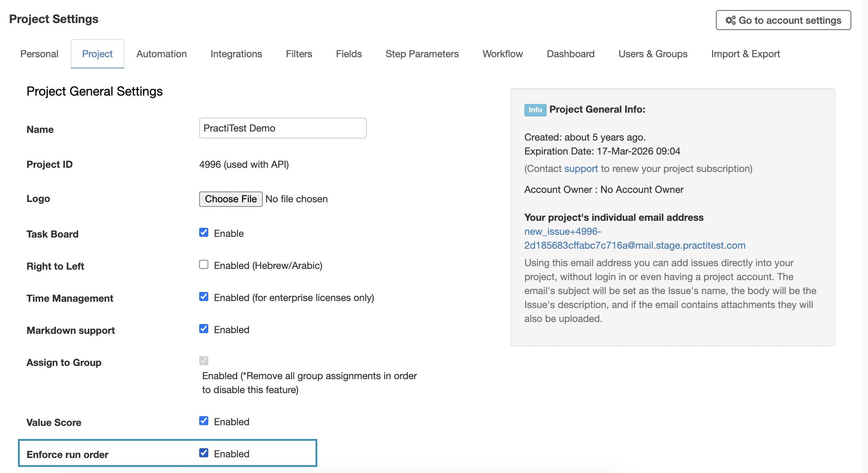Open the Workflow tab
This screenshot has width=868, height=473.
[503, 54]
